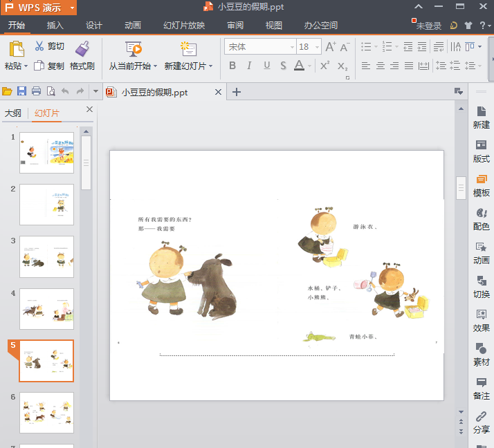Open the 宋体 font name dropdown
This screenshot has height=448, width=494.
tap(292, 47)
